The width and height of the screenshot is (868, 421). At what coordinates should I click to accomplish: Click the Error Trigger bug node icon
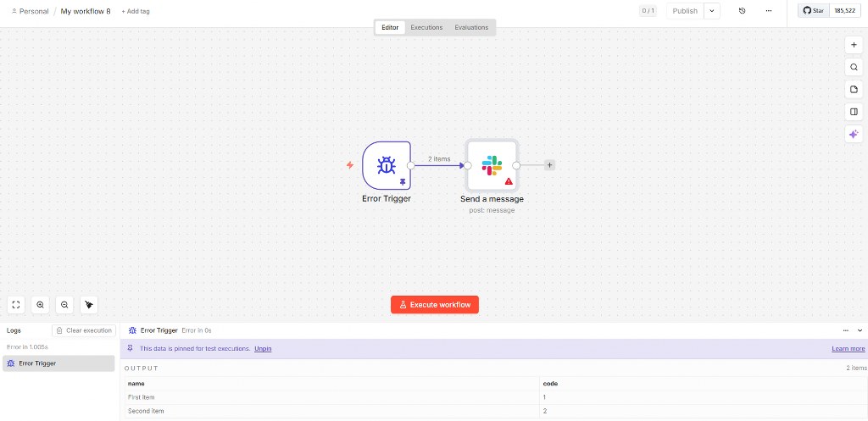pos(387,165)
